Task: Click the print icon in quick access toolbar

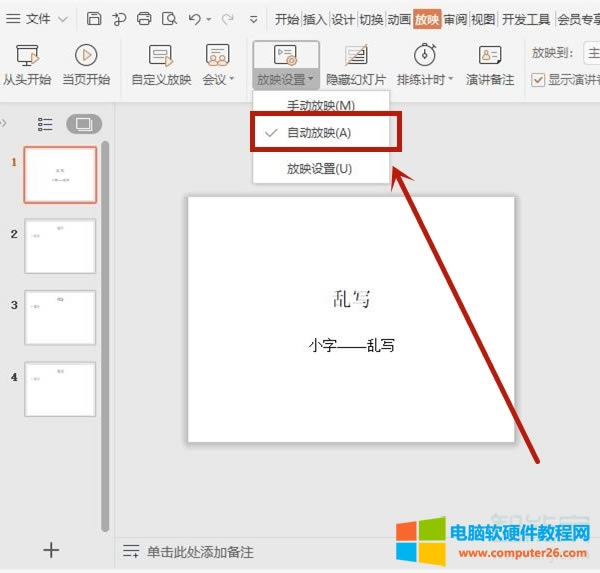Action: pyautogui.click(x=144, y=19)
